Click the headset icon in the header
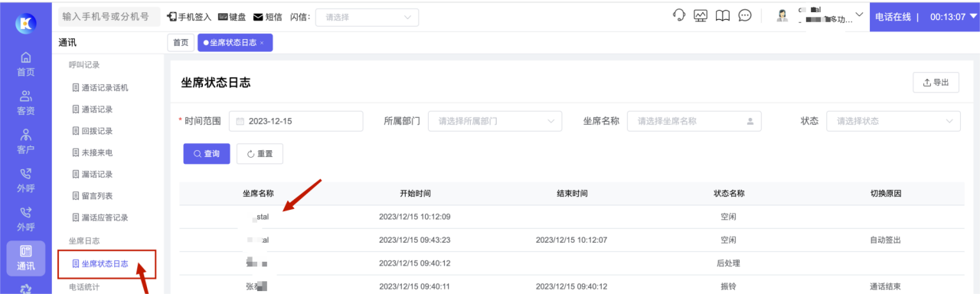Viewport: 980px width, 294px height. [678, 16]
